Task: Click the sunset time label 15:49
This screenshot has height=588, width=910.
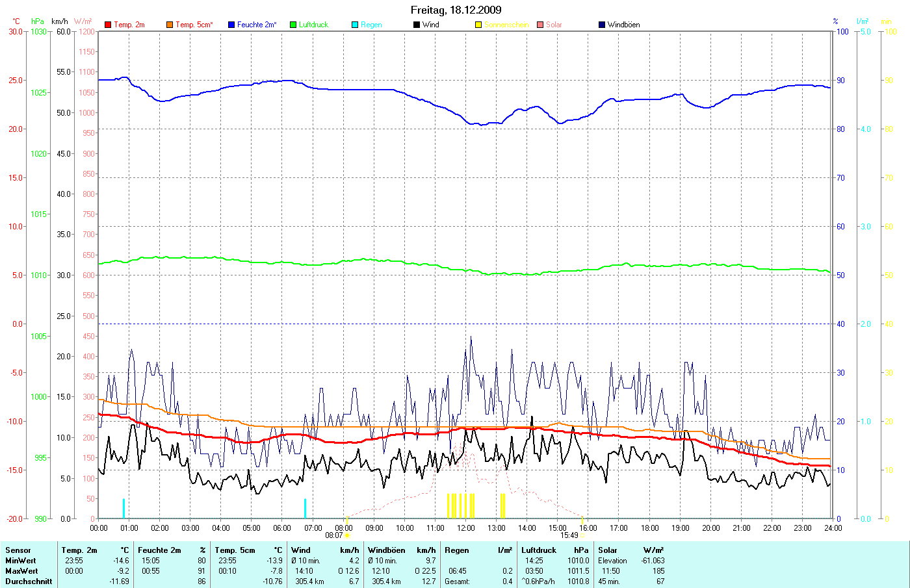Action: (x=569, y=535)
